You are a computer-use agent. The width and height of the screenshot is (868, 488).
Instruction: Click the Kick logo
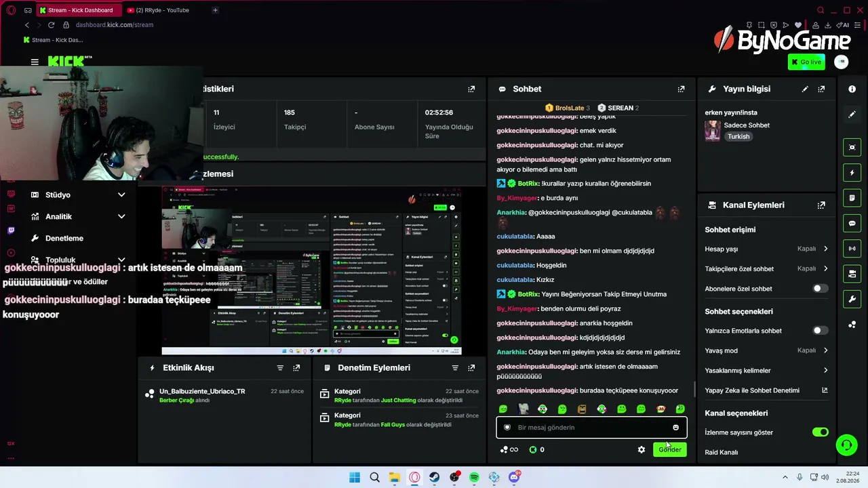[x=66, y=62]
